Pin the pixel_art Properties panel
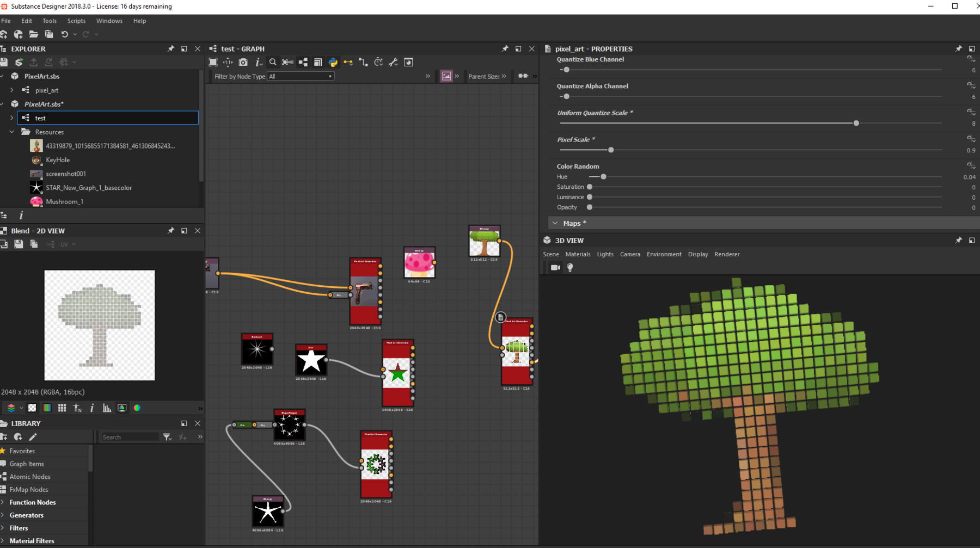The height and width of the screenshot is (548, 980). point(959,48)
